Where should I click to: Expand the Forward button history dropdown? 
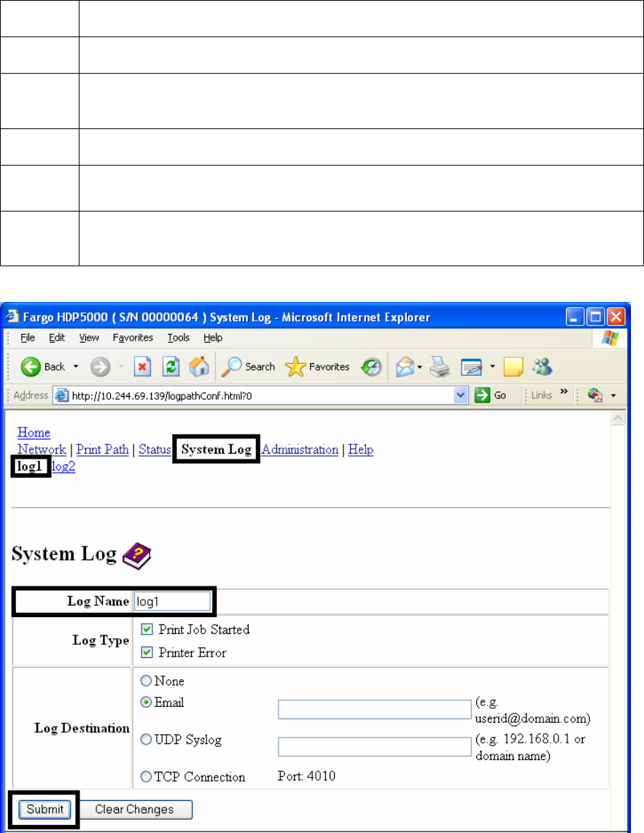[x=121, y=367]
